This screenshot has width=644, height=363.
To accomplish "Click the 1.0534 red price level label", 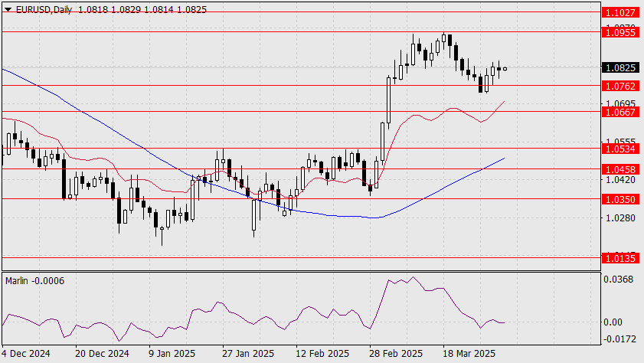I will pyautogui.click(x=620, y=149).
